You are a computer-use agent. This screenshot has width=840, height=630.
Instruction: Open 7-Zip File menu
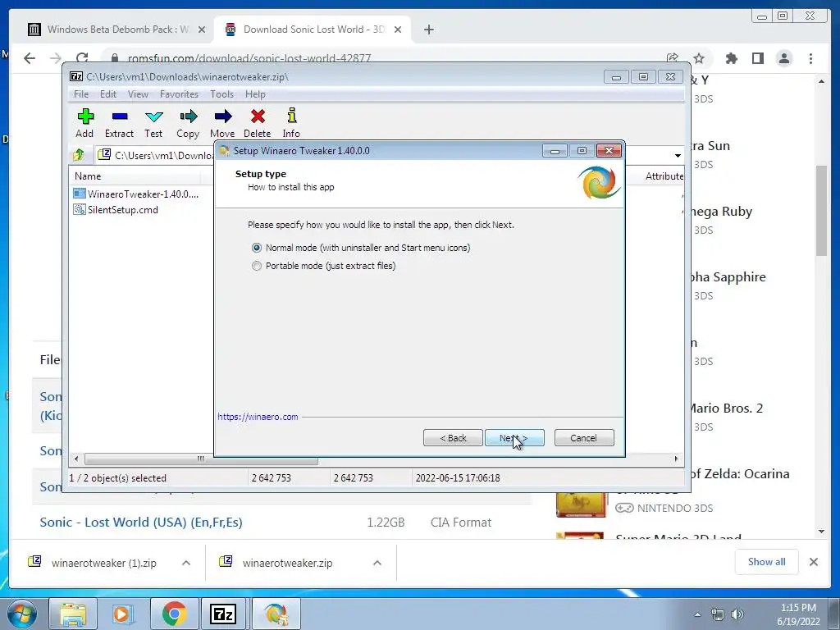click(x=81, y=94)
